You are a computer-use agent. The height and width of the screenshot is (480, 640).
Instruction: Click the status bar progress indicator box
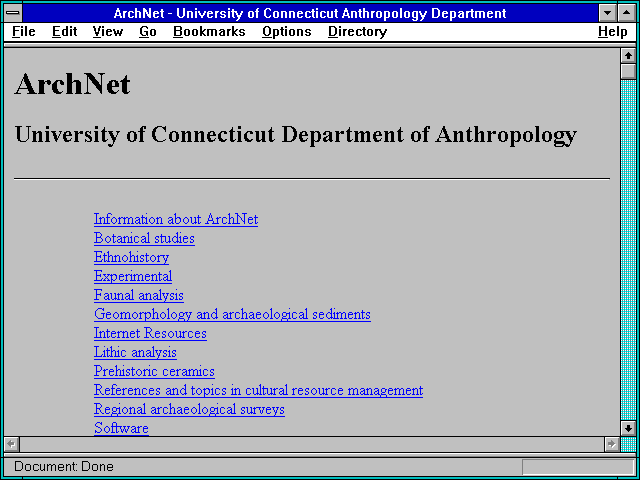click(578, 467)
